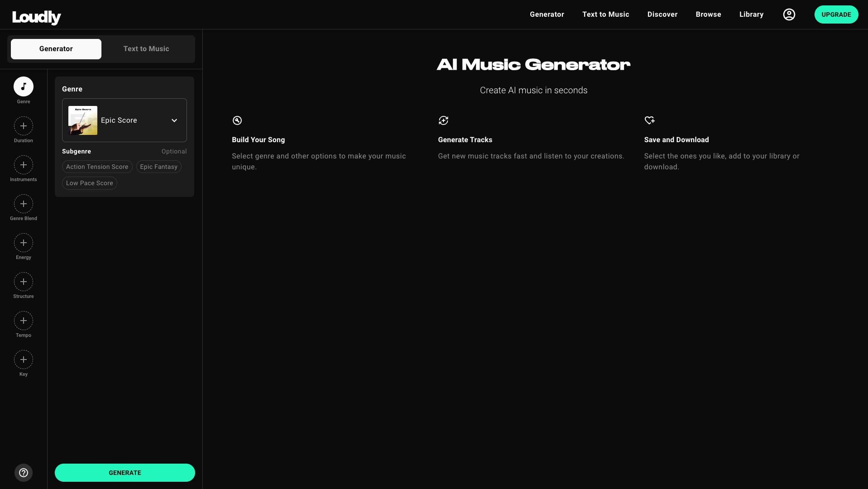Open the Genre Blend option
Image resolution: width=868 pixels, height=489 pixels.
click(24, 204)
